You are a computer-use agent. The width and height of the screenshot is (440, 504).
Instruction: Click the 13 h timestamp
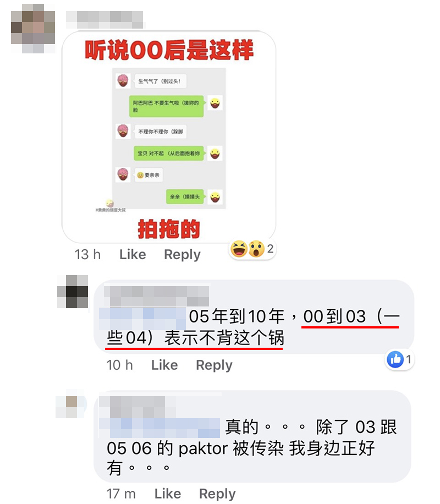pos(88,255)
